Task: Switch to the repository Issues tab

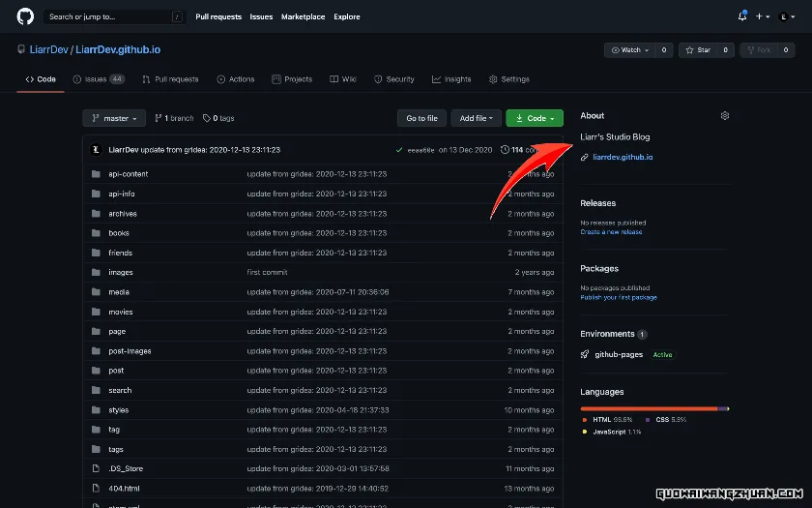Action: [99, 79]
